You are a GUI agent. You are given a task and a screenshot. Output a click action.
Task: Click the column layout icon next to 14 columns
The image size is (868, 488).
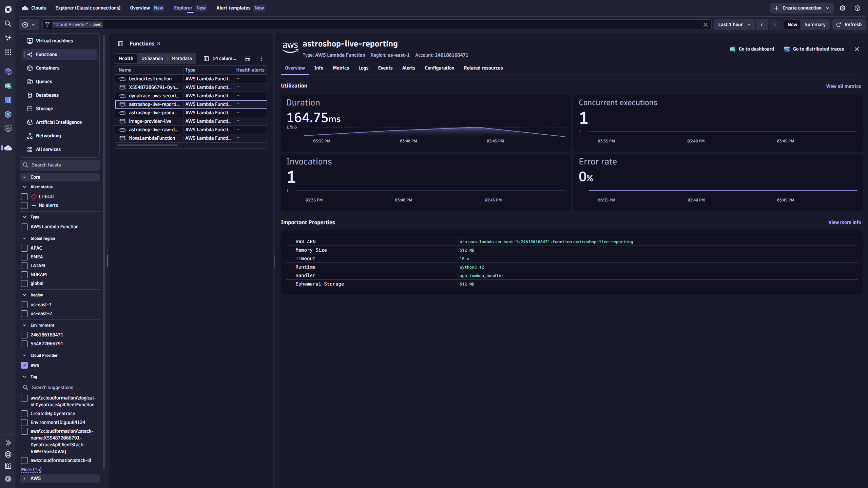click(x=206, y=58)
